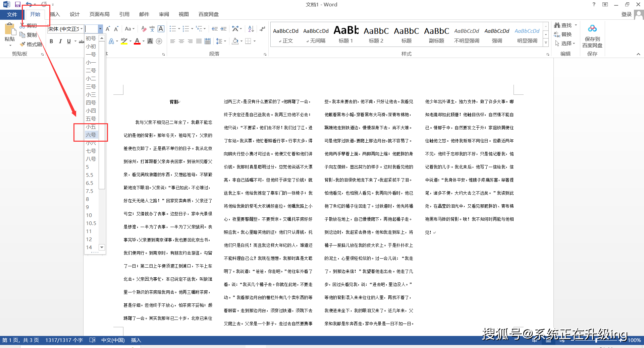The image size is (644, 348).
Task: Click the show paragraph marks icon
Action: [x=262, y=29]
